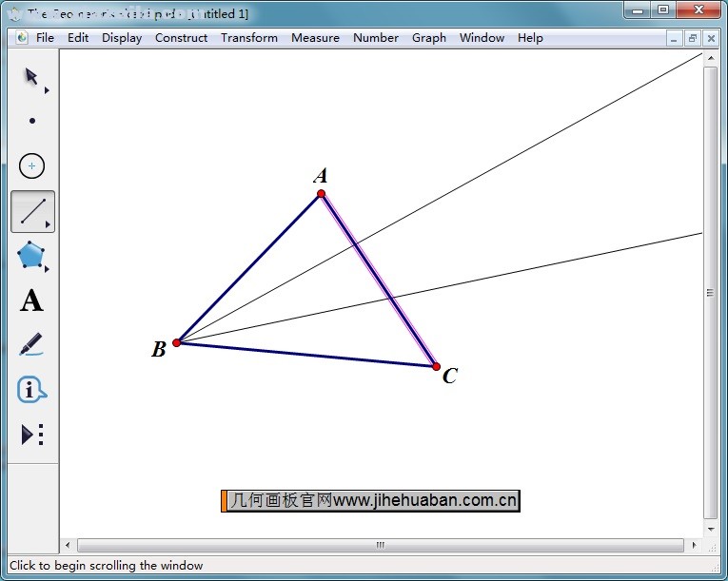Click the label A text
The width and height of the screenshot is (728, 581).
point(321,176)
